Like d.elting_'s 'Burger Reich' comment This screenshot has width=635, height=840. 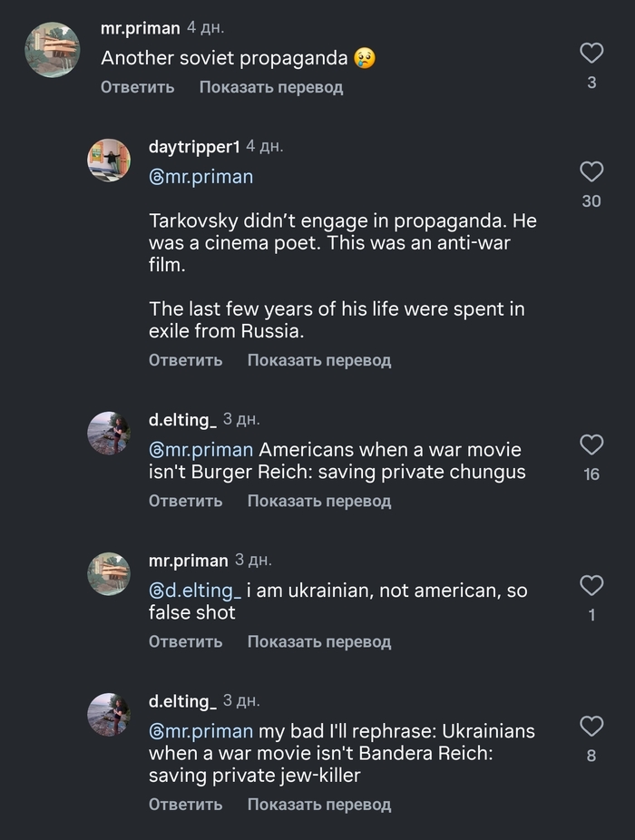pyautogui.click(x=591, y=444)
